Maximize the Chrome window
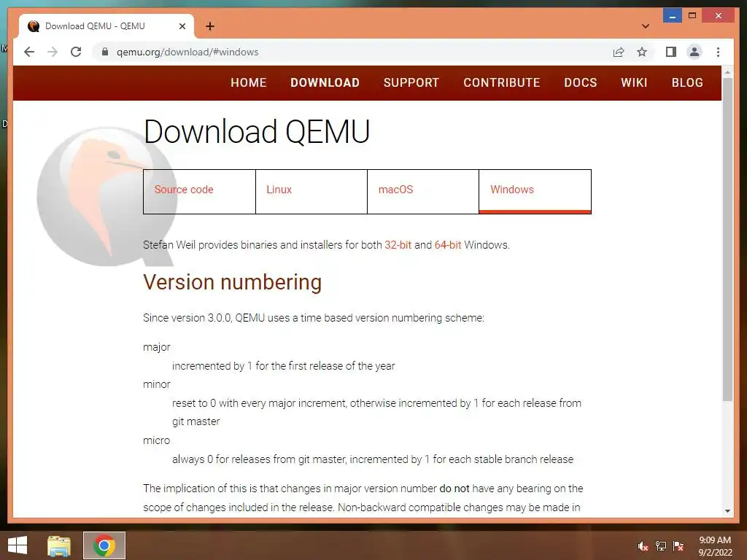The width and height of the screenshot is (747, 560). (692, 16)
